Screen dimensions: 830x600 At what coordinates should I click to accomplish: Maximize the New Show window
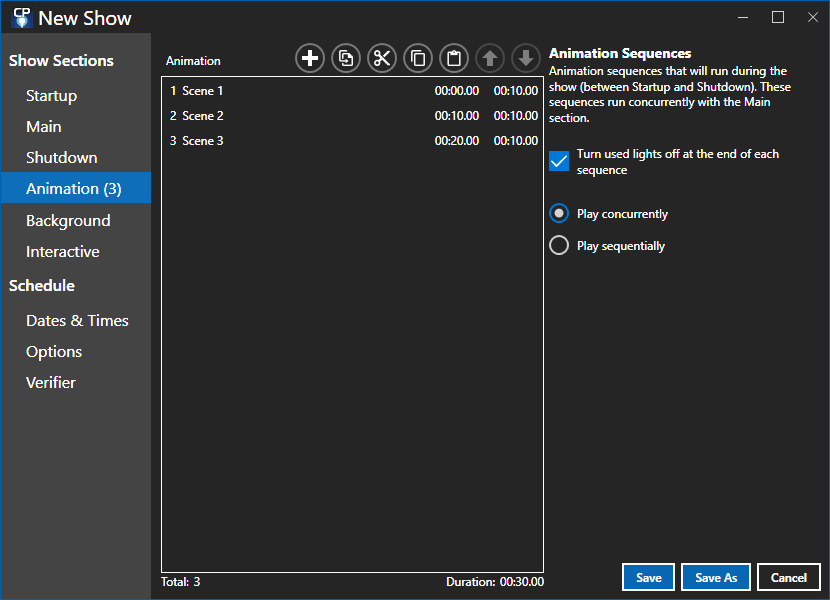coord(778,17)
